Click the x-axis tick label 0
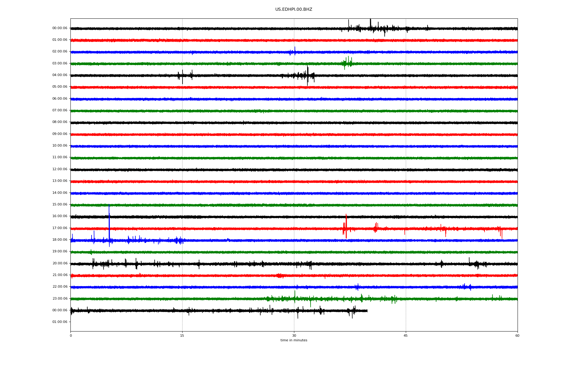Screen dimensions: 588x368 point(71,335)
